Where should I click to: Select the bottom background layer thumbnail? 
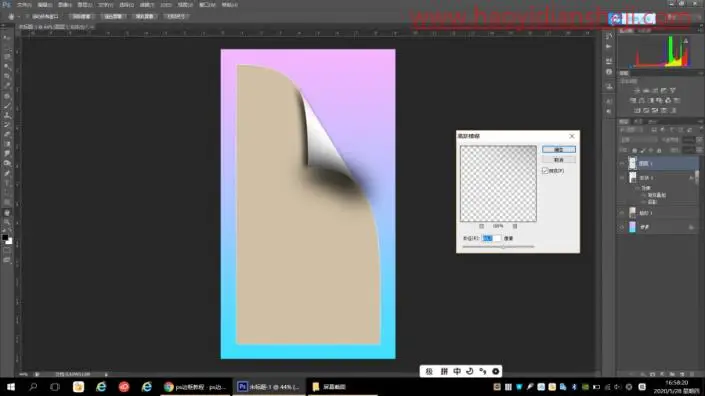632,227
